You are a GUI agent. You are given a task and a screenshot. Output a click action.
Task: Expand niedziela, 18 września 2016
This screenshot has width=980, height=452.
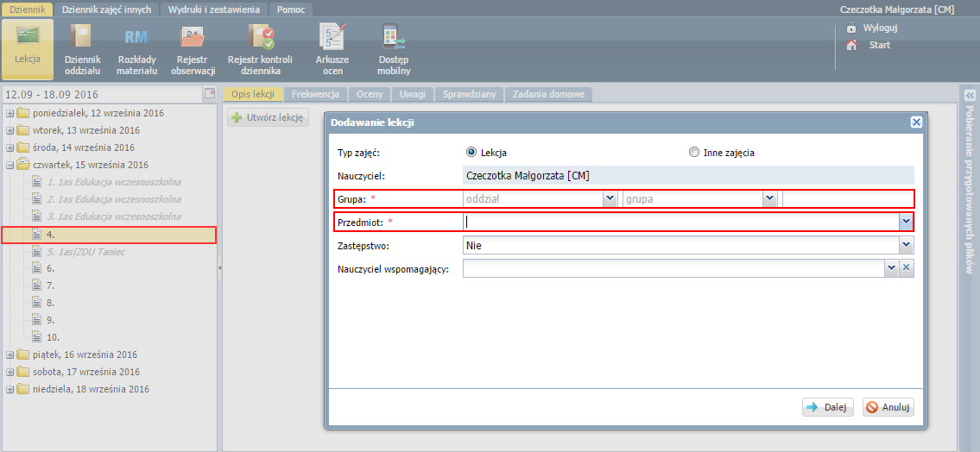(10, 389)
